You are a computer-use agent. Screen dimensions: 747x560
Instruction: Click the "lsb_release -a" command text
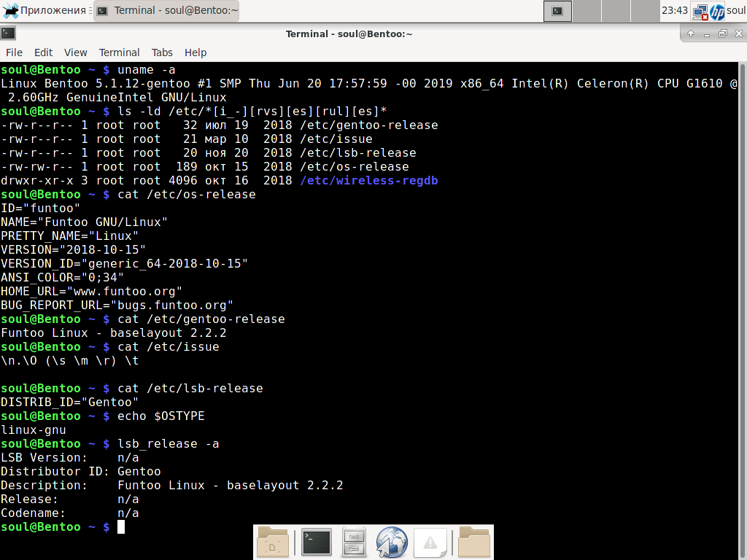[169, 443]
